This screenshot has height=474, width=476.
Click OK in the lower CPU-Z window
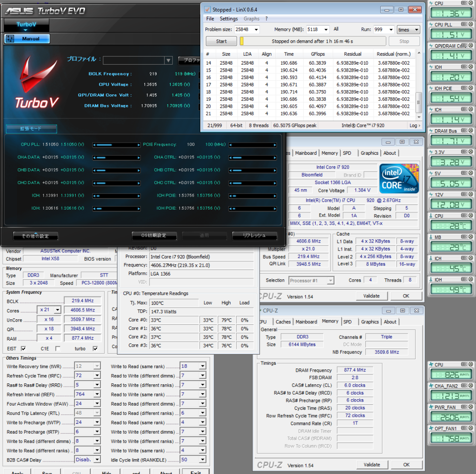tap(406, 465)
